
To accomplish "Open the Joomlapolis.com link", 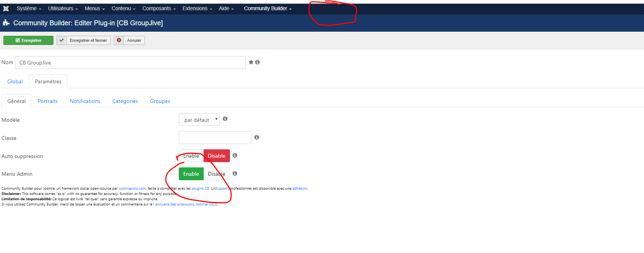I will (x=132, y=189).
